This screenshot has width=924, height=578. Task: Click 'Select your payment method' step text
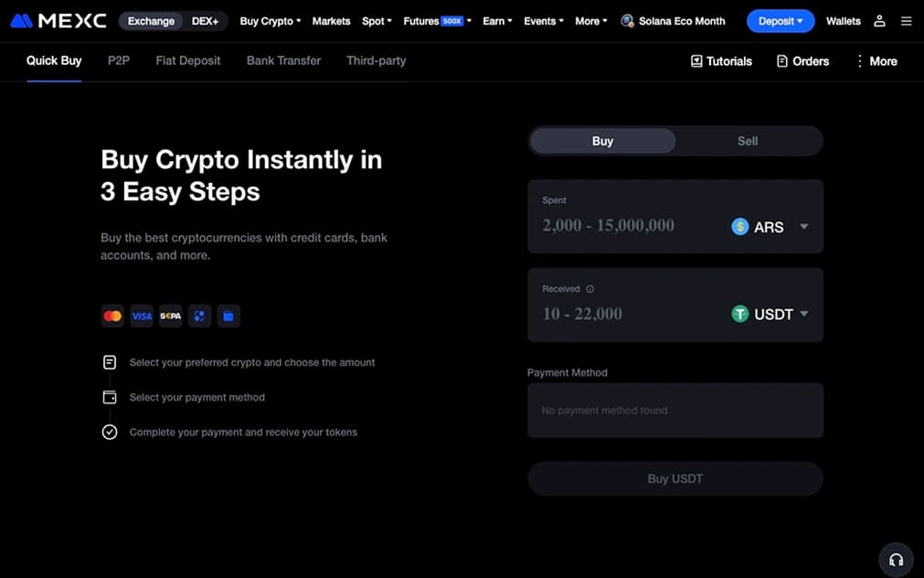pyautogui.click(x=196, y=397)
